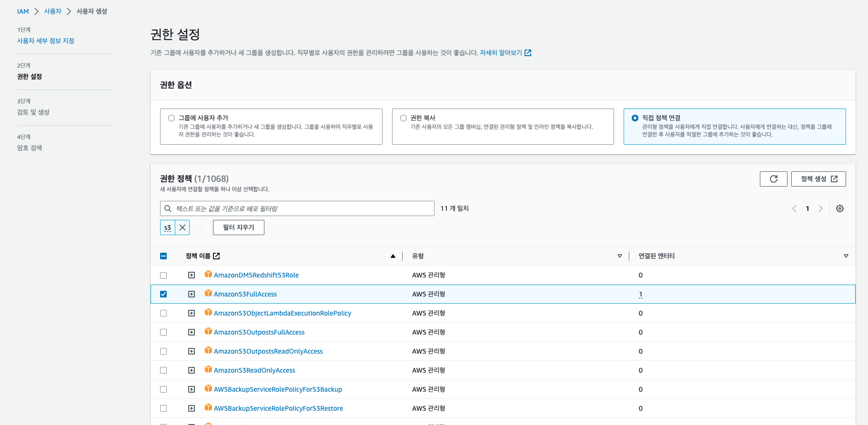Click page number 1 in pagination
The image size is (868, 425).
point(807,208)
